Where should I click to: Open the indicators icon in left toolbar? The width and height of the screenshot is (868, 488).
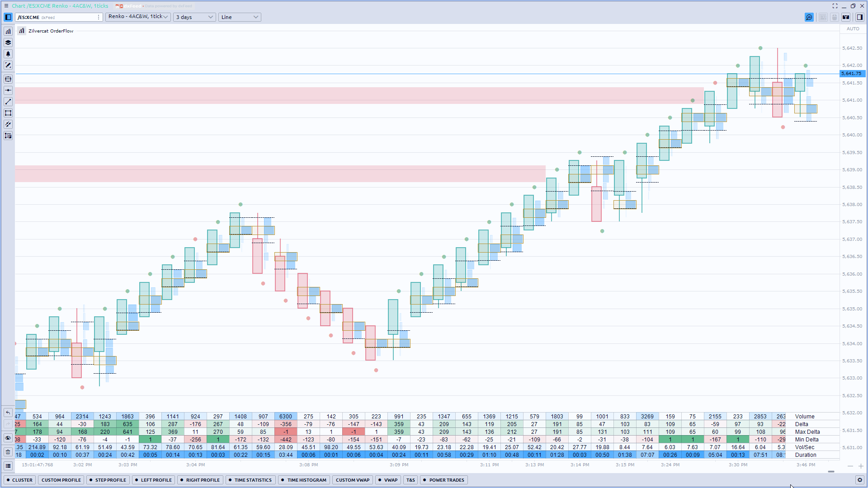(8, 31)
